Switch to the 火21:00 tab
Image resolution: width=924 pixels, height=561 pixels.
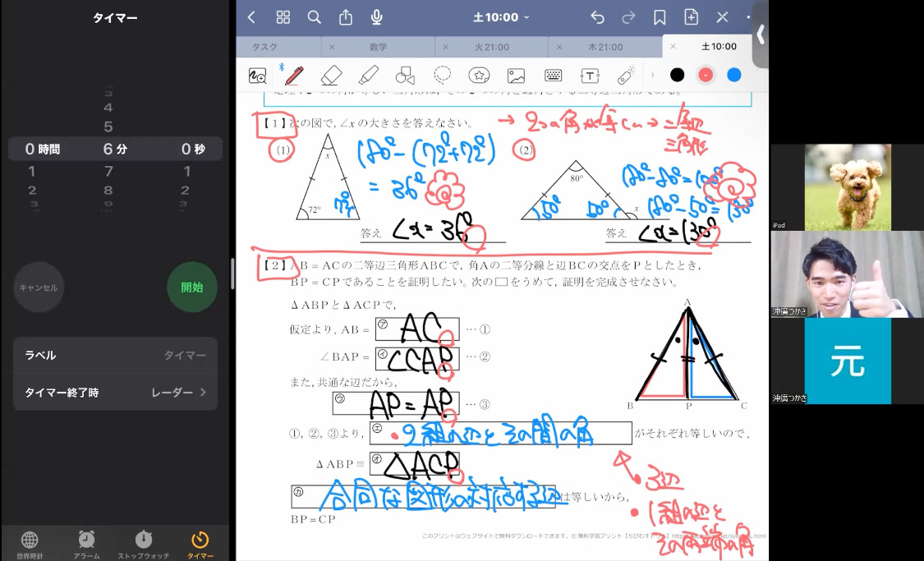pyautogui.click(x=491, y=48)
